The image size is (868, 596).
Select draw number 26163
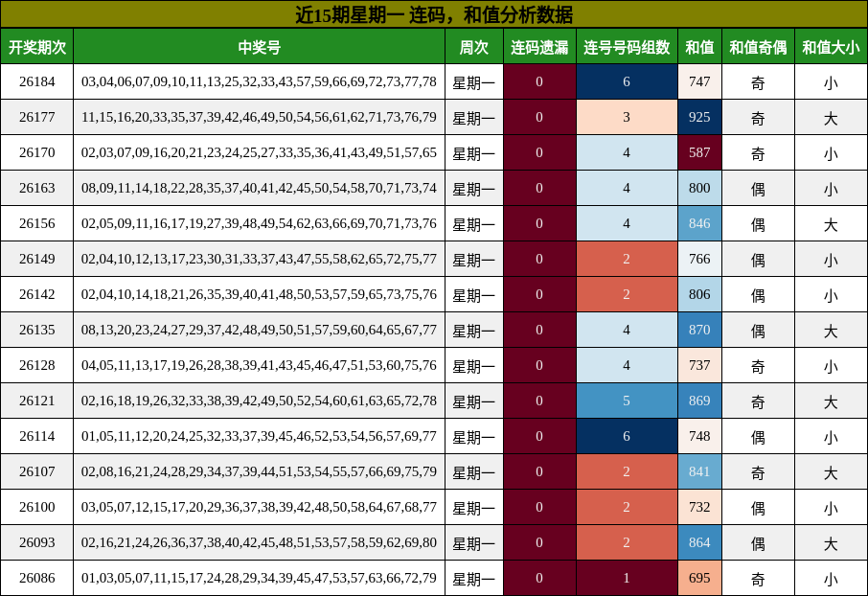tap(37, 189)
